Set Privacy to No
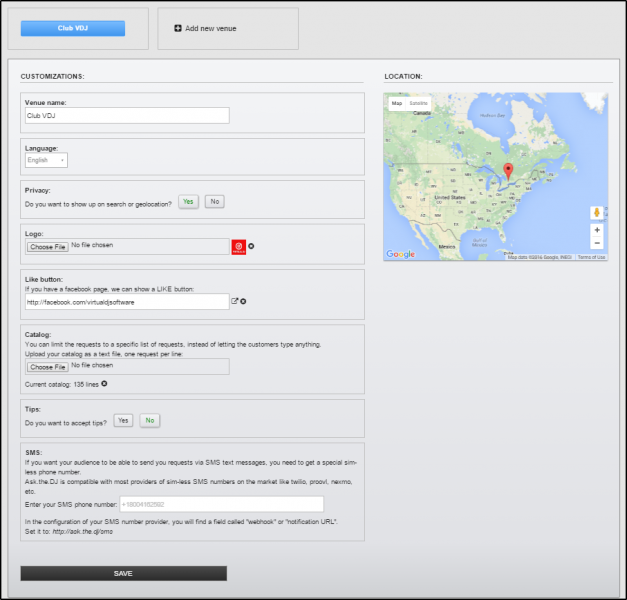The width and height of the screenshot is (627, 600). pos(214,201)
